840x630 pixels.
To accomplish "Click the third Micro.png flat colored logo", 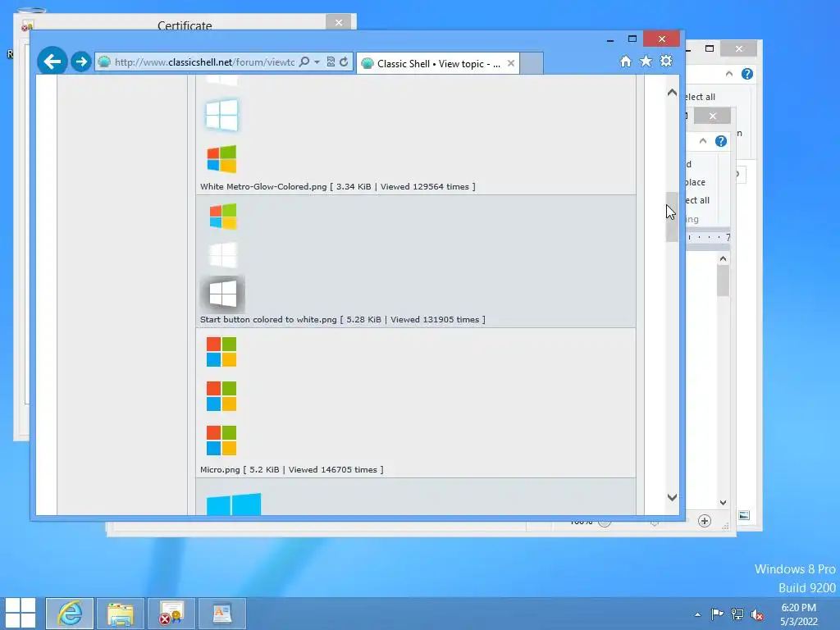I will tap(221, 441).
